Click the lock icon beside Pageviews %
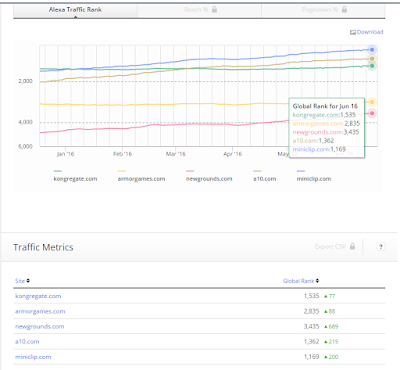The height and width of the screenshot is (370, 400). pyautogui.click(x=344, y=10)
